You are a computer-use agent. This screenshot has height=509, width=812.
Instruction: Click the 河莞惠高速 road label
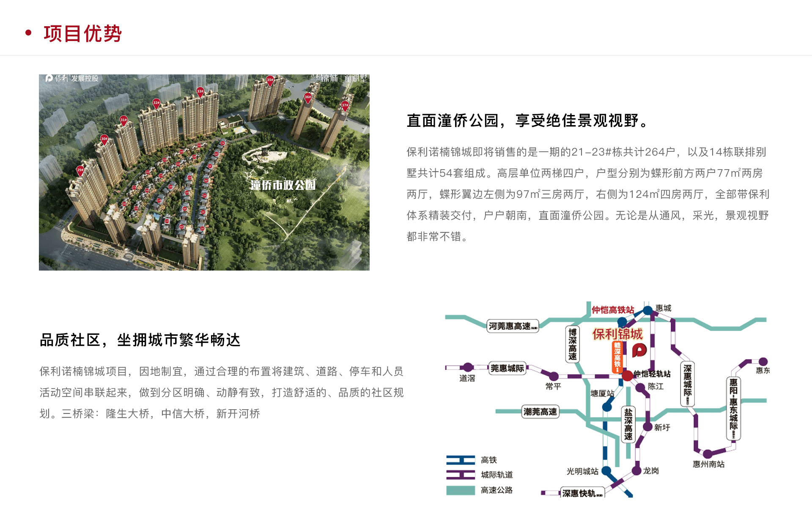click(x=513, y=326)
